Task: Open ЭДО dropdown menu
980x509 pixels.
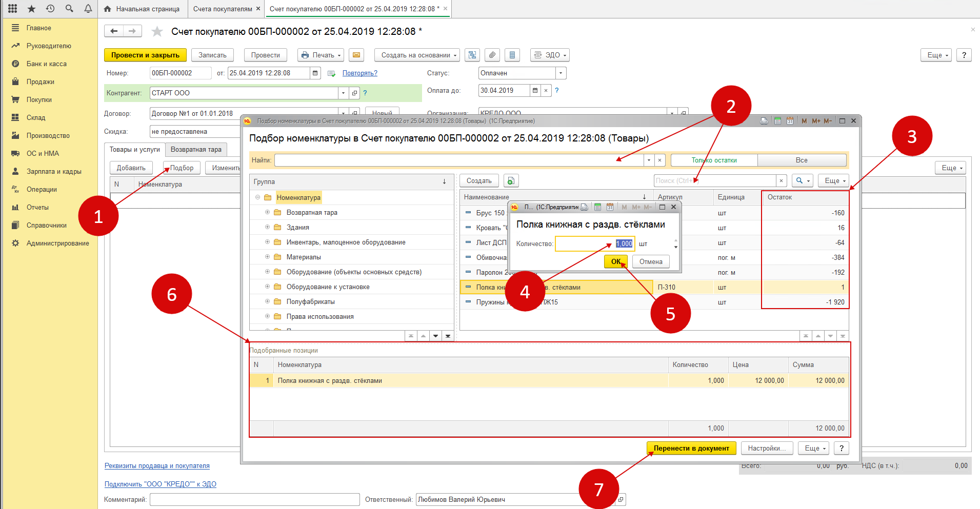Action: [550, 55]
